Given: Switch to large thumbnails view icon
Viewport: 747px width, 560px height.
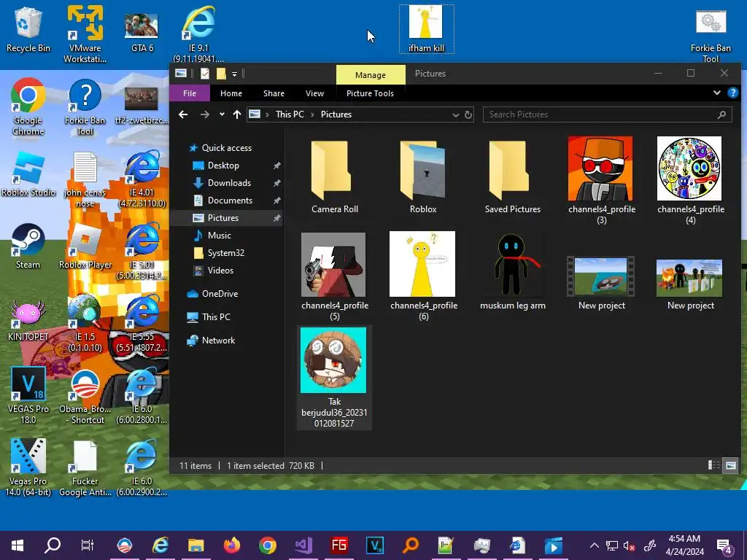Looking at the screenshot, I should coord(730,465).
